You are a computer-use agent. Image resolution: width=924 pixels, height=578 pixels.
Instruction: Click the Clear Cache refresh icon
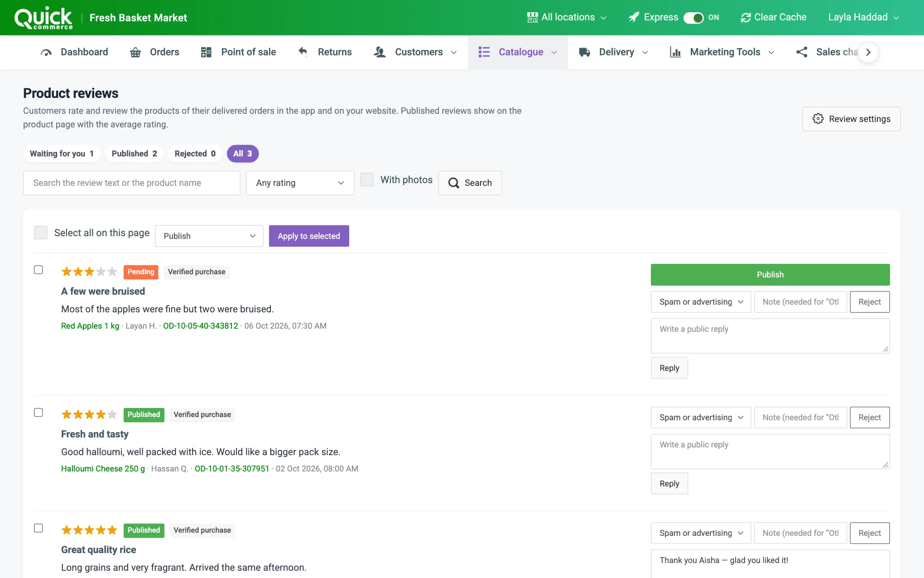coord(746,17)
